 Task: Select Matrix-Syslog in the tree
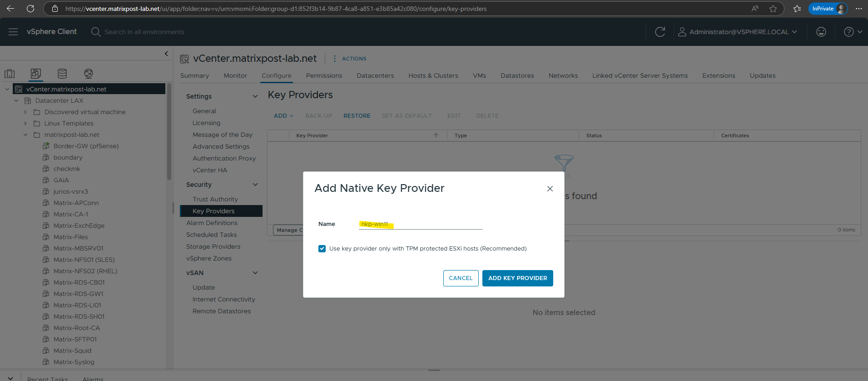[74, 362]
